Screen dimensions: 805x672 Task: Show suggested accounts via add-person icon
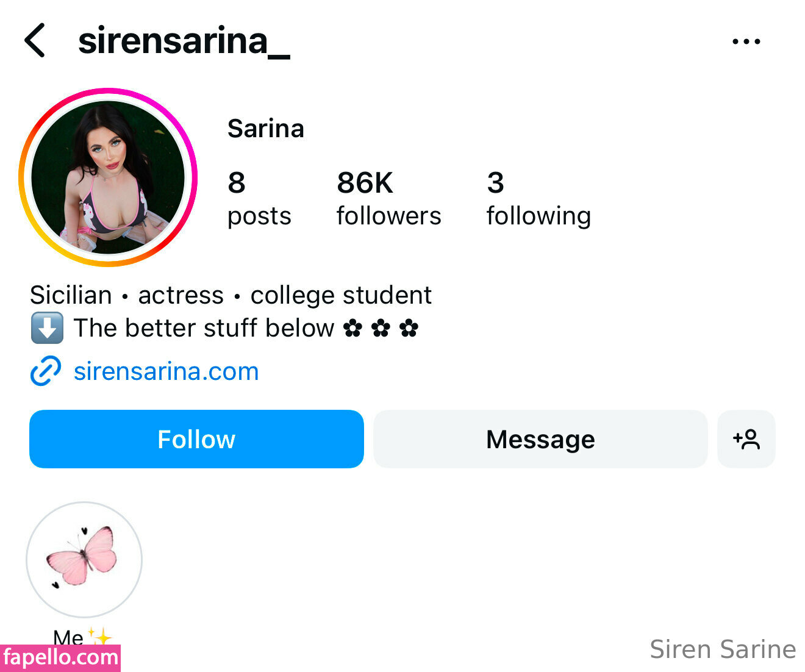pyautogui.click(x=746, y=439)
